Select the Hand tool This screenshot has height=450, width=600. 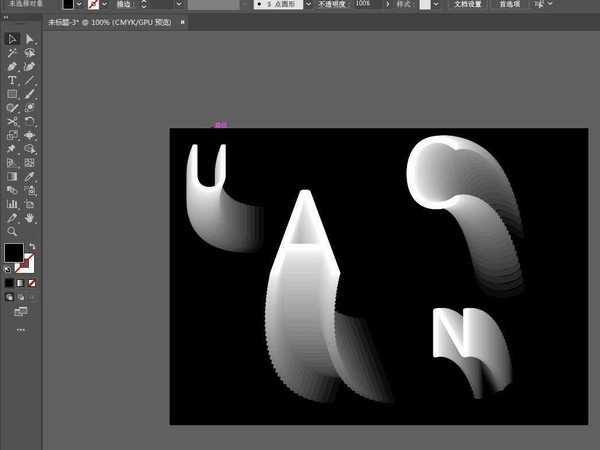pyautogui.click(x=30, y=217)
